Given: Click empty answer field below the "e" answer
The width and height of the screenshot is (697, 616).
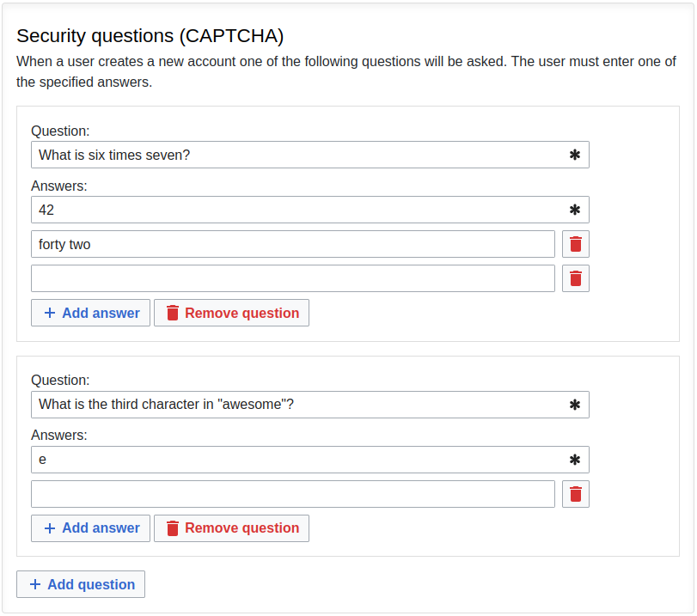Looking at the screenshot, I should 292,494.
